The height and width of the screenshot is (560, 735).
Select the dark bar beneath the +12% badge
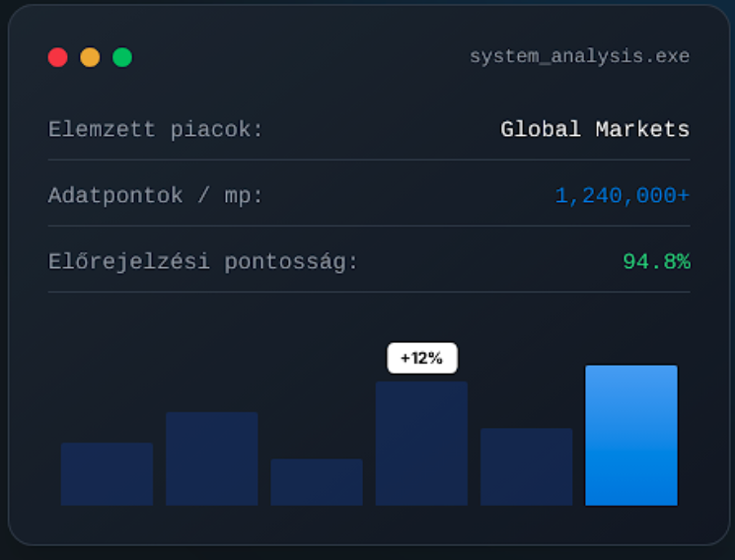[421, 444]
